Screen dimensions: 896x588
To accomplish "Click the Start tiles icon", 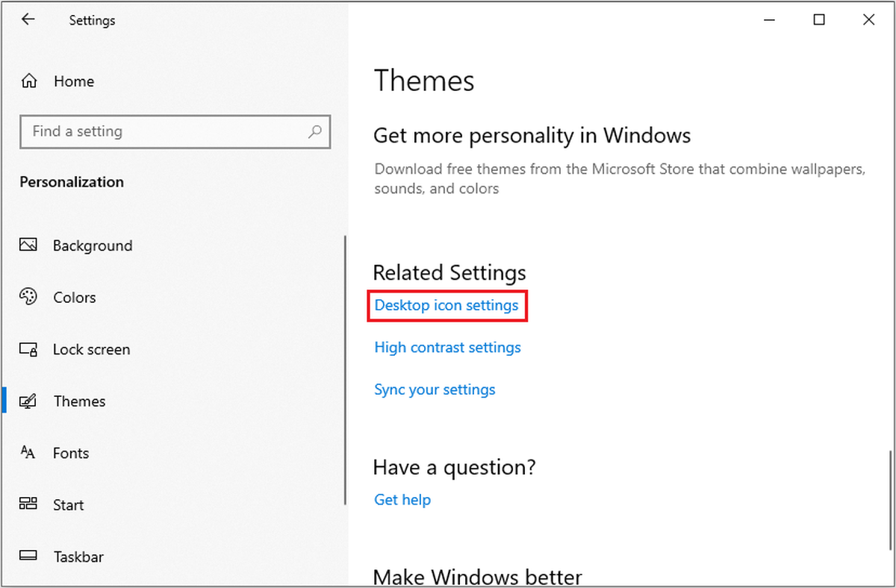I will 28,504.
